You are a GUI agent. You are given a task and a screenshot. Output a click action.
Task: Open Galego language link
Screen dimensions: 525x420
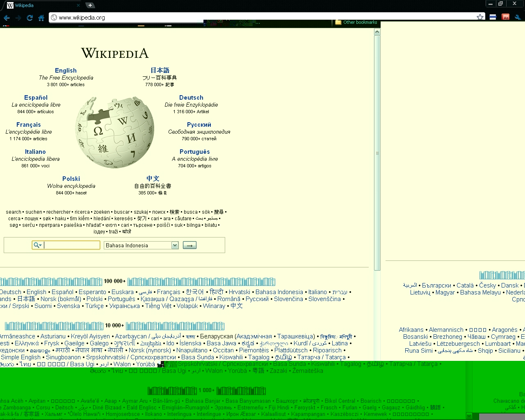[99, 343]
